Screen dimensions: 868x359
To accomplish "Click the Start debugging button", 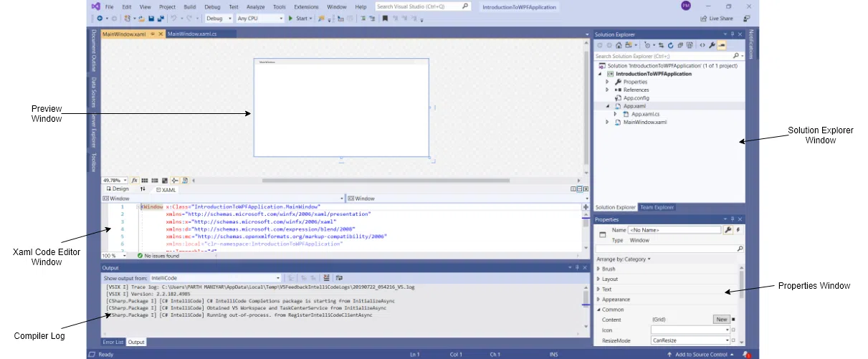I will [x=300, y=18].
